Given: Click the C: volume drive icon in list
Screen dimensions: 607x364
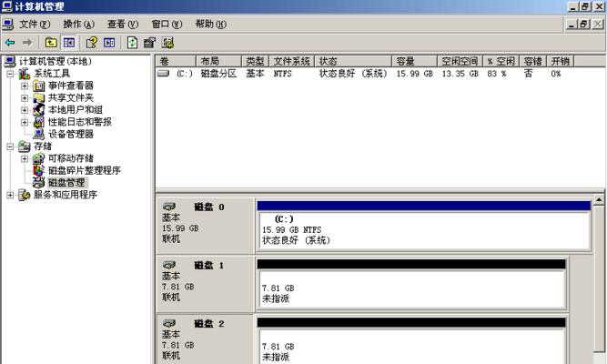Looking at the screenshot, I should [164, 73].
